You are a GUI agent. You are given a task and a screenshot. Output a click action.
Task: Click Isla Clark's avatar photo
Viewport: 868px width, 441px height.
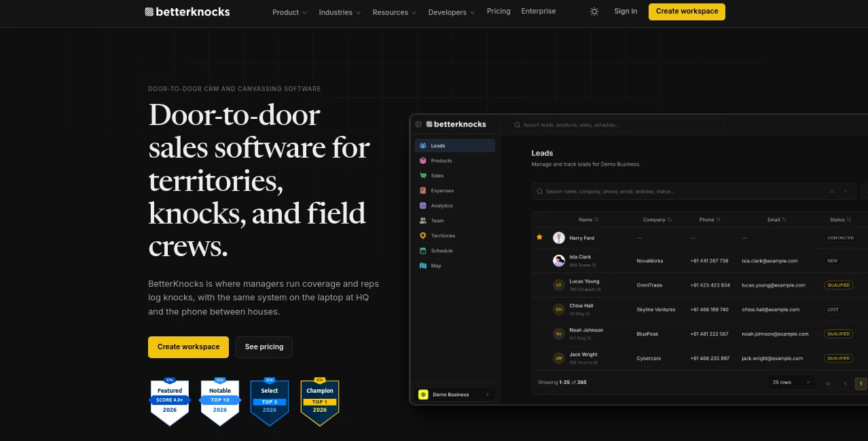(559, 261)
